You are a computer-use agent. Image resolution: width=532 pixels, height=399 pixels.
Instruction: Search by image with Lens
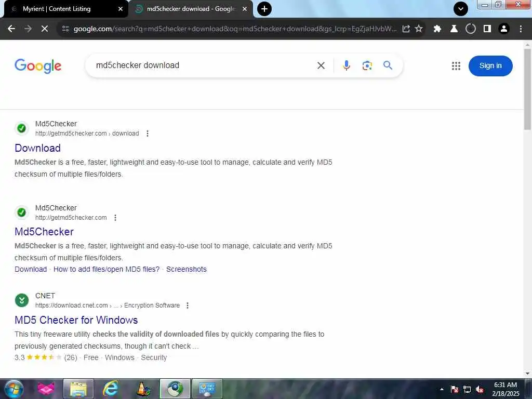point(367,65)
